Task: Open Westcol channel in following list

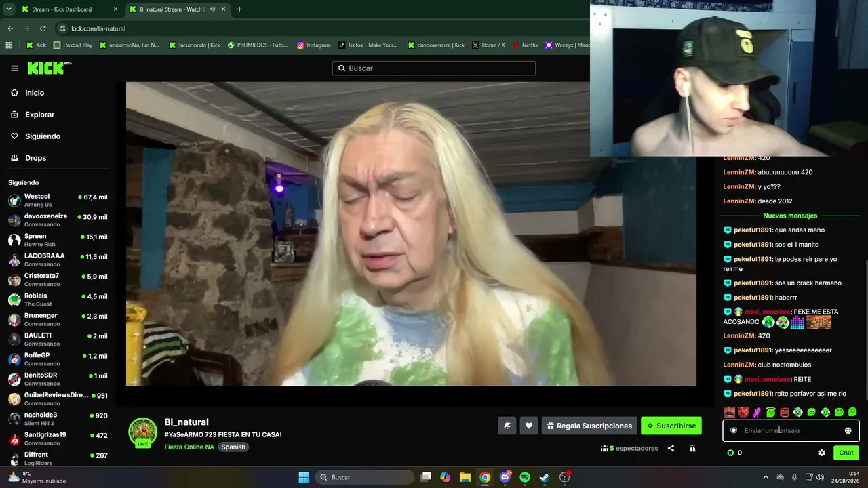Action: point(58,200)
